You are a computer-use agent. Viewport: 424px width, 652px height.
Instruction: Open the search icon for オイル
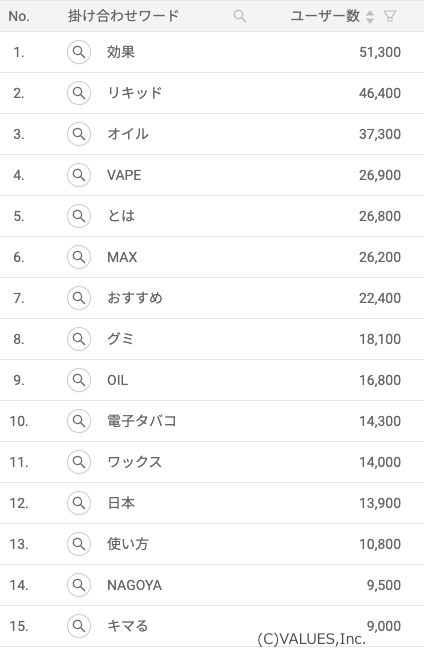click(x=79, y=134)
